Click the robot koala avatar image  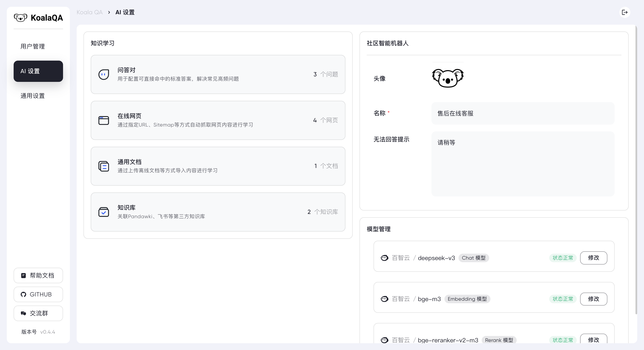[447, 78]
